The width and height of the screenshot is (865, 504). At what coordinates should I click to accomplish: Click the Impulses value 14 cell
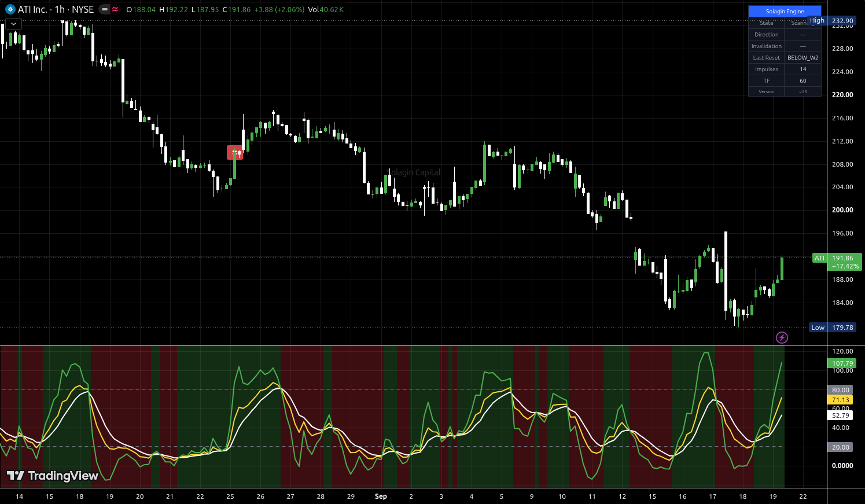[x=803, y=69]
